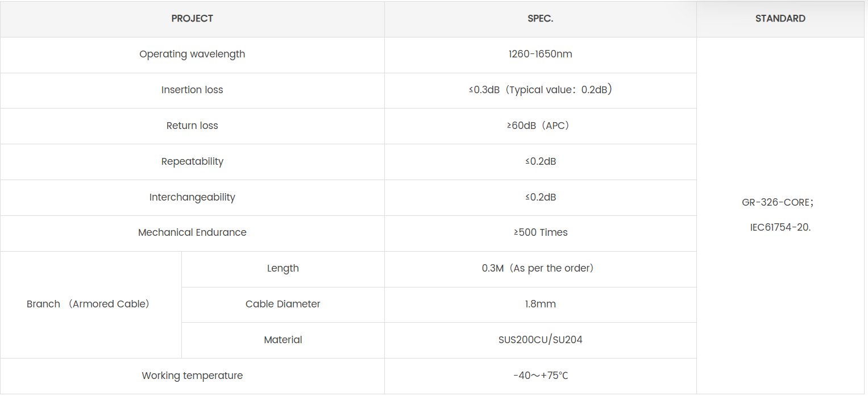
Task: Click the ≥500 Times value
Action: tap(540, 233)
